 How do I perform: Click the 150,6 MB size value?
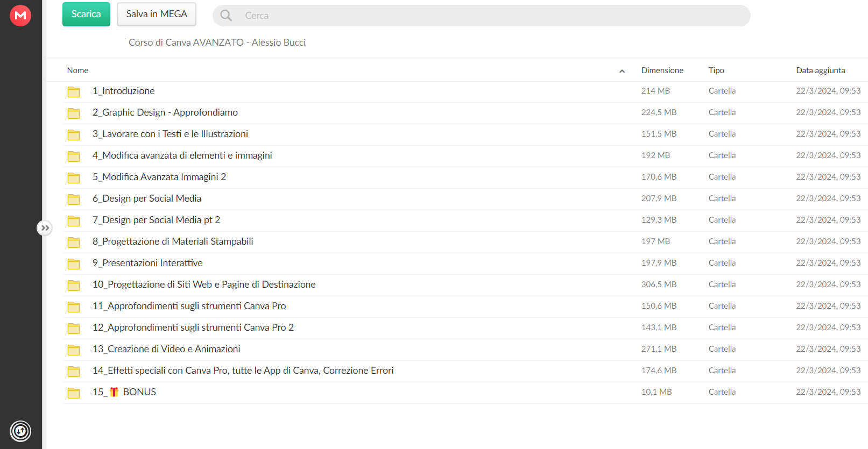coord(659,306)
